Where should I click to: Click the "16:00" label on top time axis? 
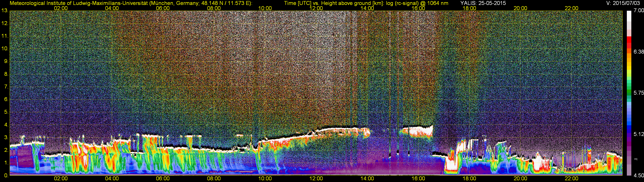[x=418, y=8]
